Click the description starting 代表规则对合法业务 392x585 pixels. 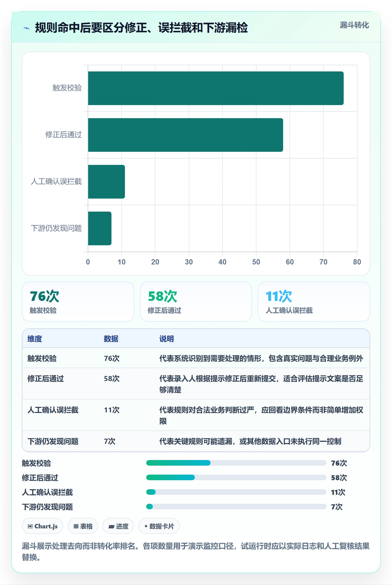click(261, 415)
